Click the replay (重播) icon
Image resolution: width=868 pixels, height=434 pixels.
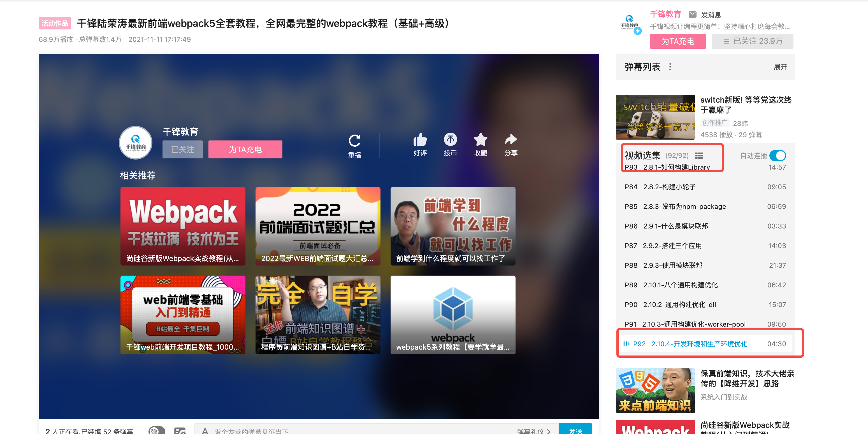coord(354,141)
